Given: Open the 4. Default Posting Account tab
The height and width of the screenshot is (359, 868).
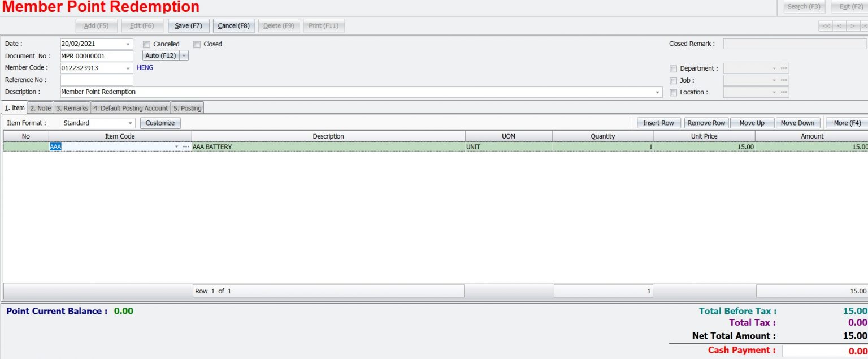Looking at the screenshot, I should click(x=131, y=108).
